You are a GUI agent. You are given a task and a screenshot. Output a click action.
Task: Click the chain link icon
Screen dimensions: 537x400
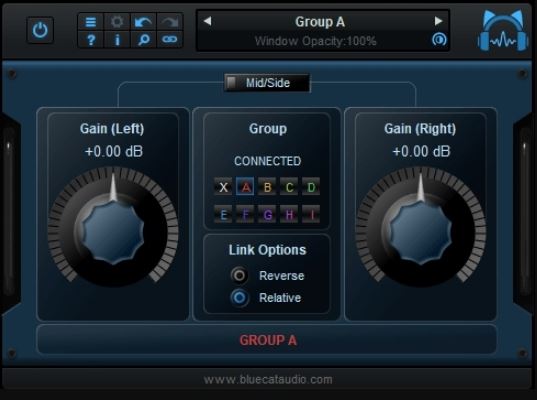pyautogui.click(x=170, y=40)
